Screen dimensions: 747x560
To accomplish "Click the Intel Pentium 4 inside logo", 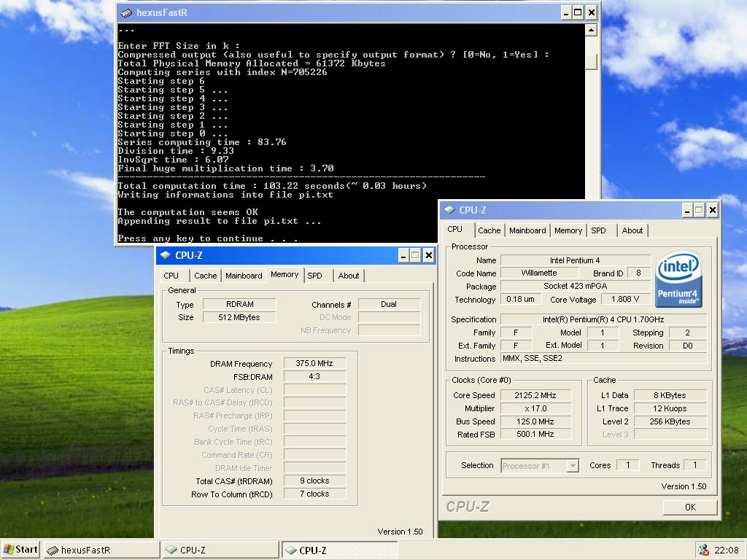I will coord(678,279).
